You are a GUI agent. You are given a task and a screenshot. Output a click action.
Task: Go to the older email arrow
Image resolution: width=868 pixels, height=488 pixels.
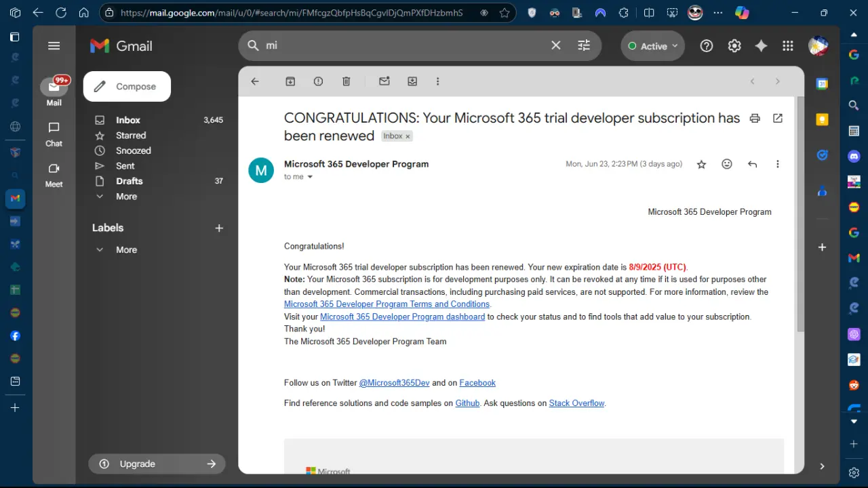(x=778, y=81)
